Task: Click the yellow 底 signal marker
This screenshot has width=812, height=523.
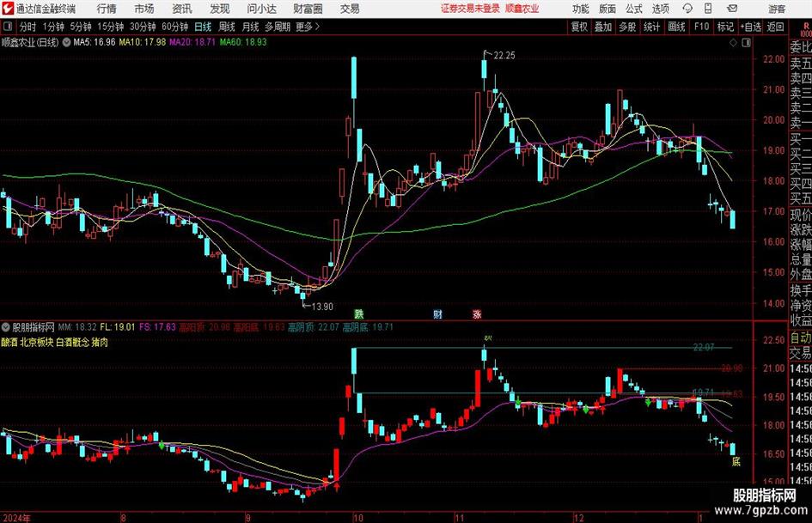Action: point(736,462)
